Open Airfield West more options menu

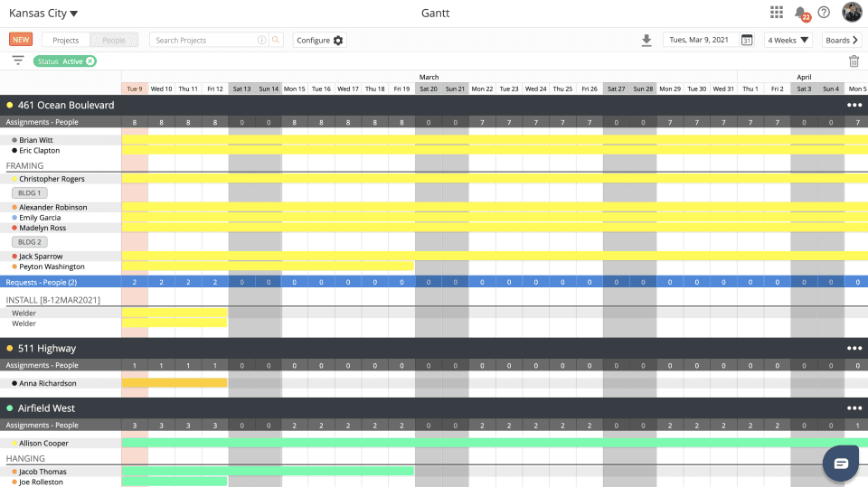854,408
